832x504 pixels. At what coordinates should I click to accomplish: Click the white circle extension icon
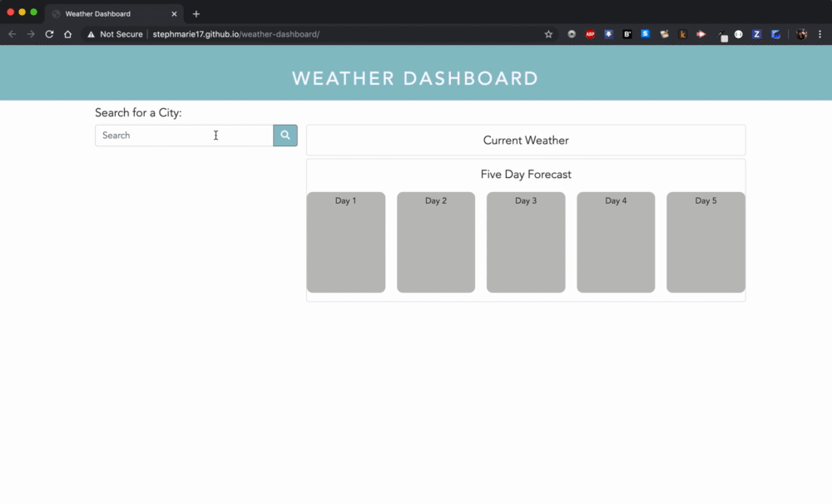(x=739, y=34)
